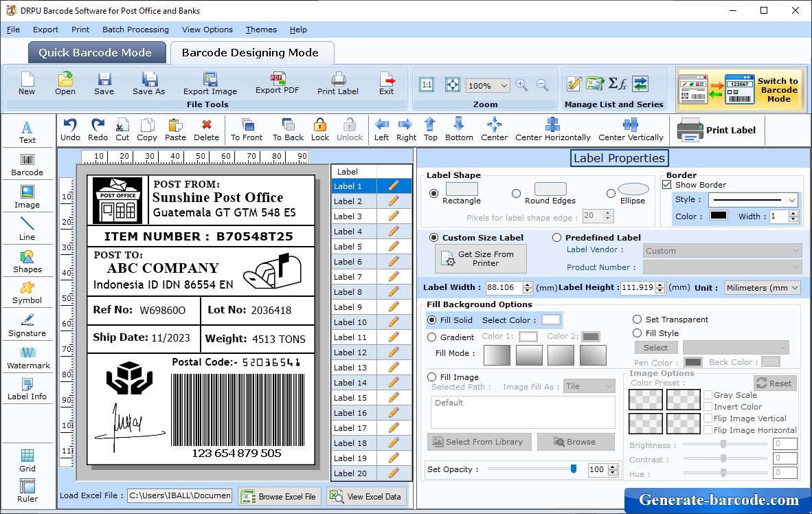Select the Text tool in sidebar

[27, 132]
